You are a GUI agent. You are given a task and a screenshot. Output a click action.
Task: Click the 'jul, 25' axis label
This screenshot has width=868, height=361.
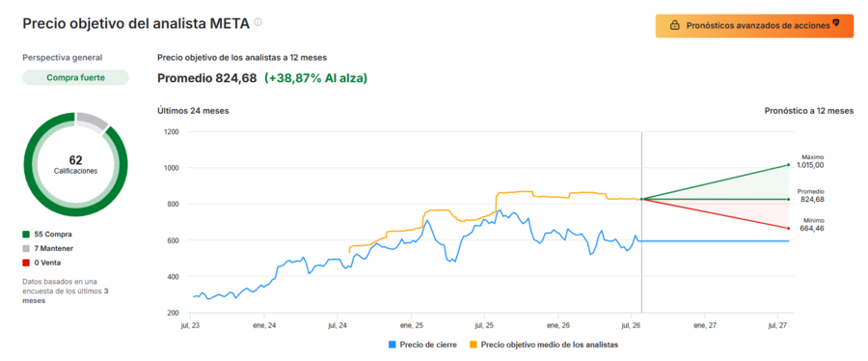click(x=485, y=325)
